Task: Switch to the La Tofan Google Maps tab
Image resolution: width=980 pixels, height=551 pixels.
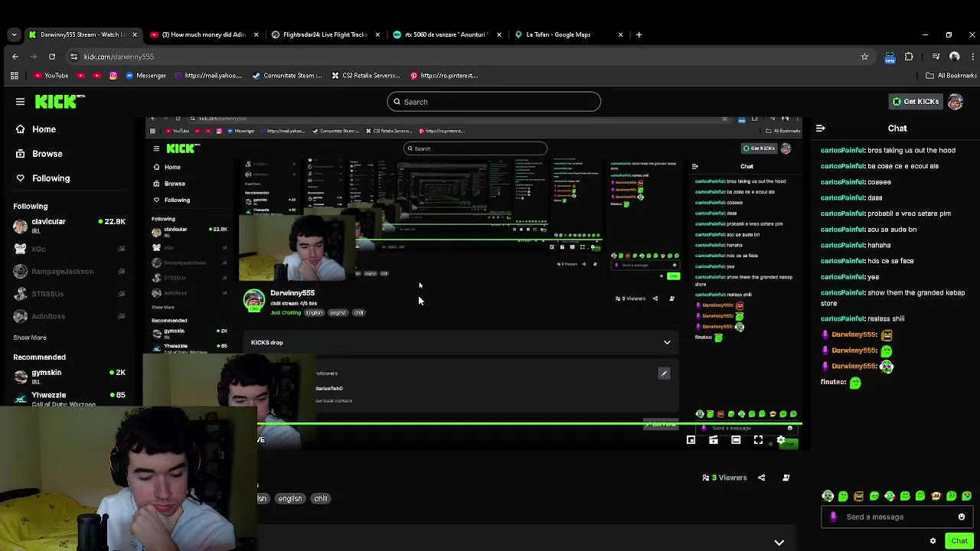Action: click(x=568, y=34)
